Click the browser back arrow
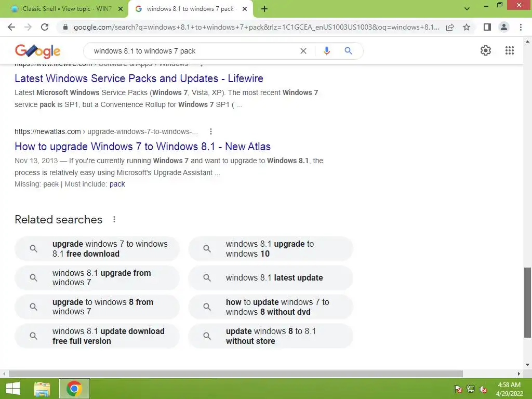The width and height of the screenshot is (532, 399). tap(11, 27)
